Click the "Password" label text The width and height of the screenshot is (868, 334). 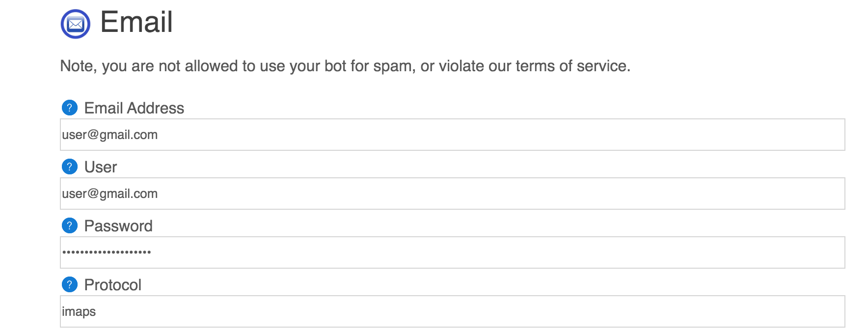click(x=118, y=226)
